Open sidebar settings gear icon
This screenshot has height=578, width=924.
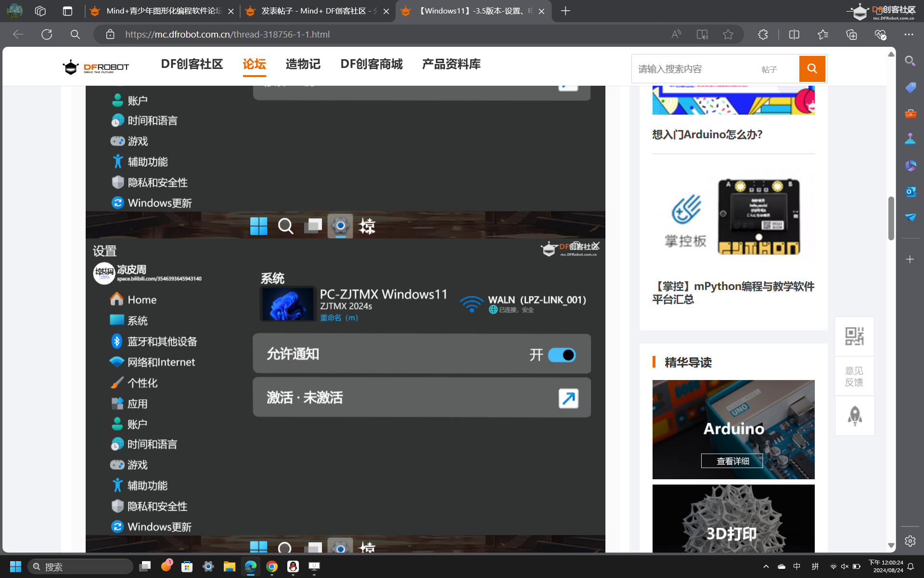(x=910, y=541)
